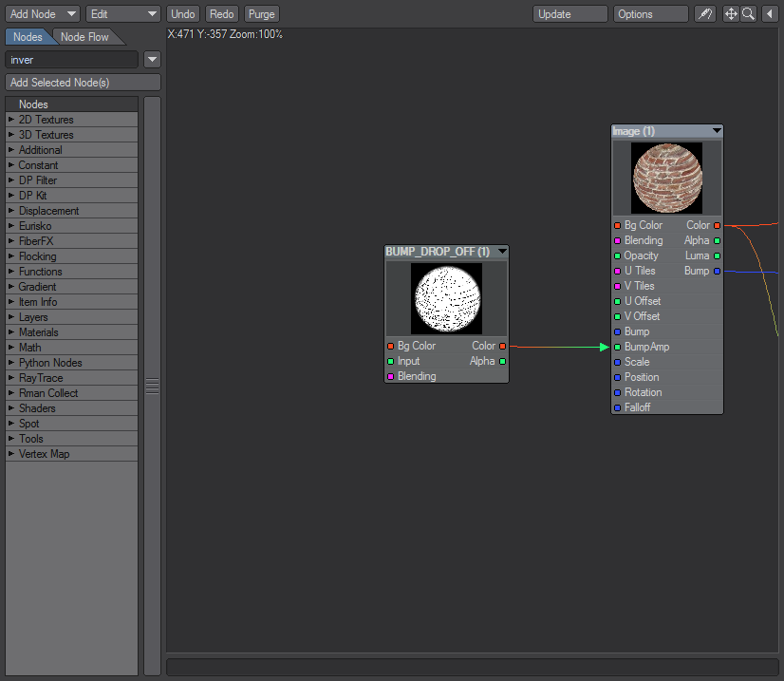The width and height of the screenshot is (784, 681).
Task: Select the Nodes tab
Action: 28,37
